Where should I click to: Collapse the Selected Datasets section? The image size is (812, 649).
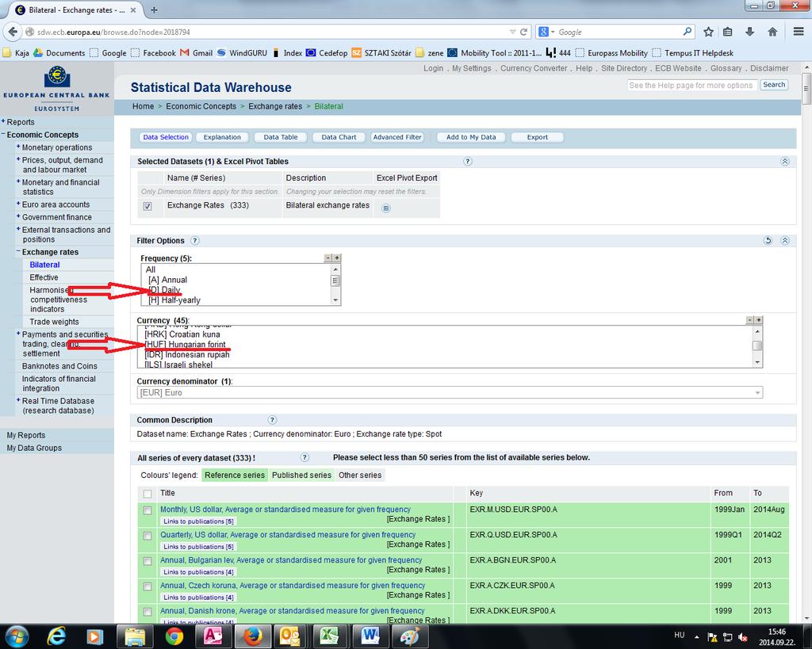coord(785,162)
